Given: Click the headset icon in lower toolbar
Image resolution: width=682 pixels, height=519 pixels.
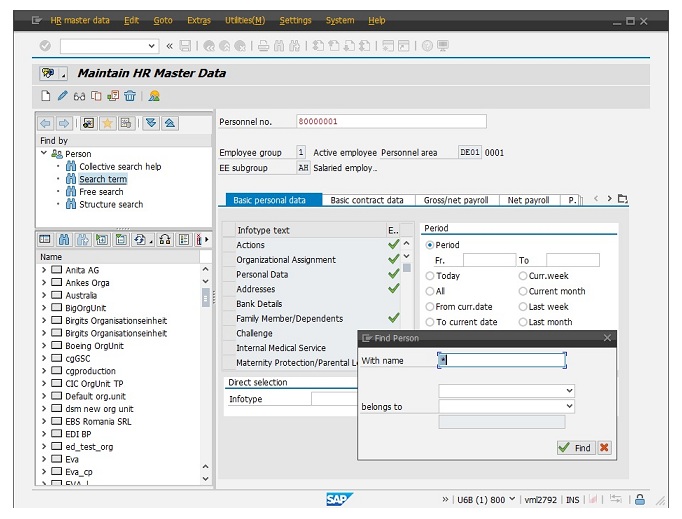Looking at the screenshot, I should pyautogui.click(x=165, y=240).
